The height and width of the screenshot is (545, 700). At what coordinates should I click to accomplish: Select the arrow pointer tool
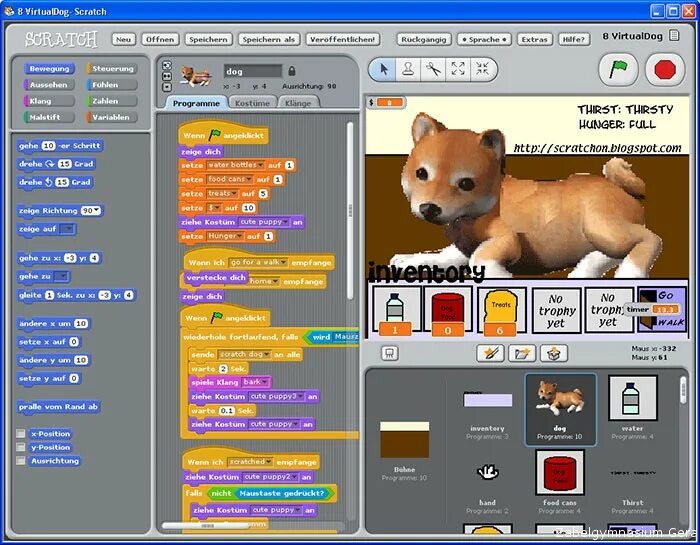coord(383,69)
